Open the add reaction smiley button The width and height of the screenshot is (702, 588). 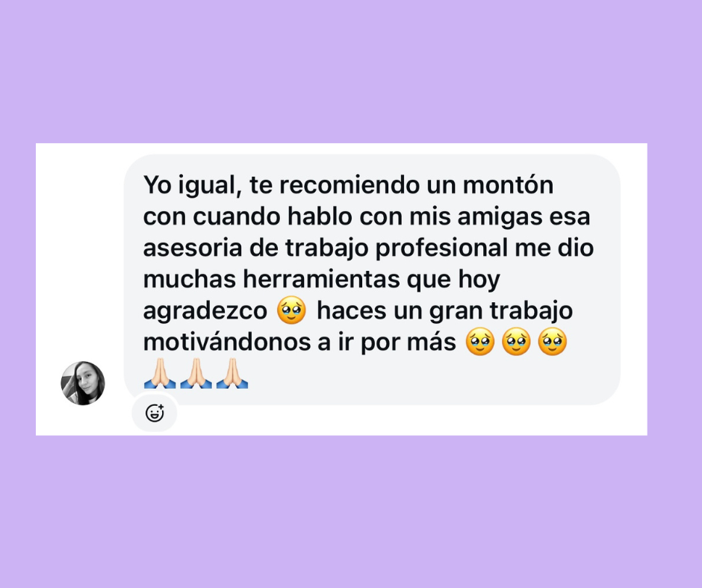pyautogui.click(x=155, y=413)
